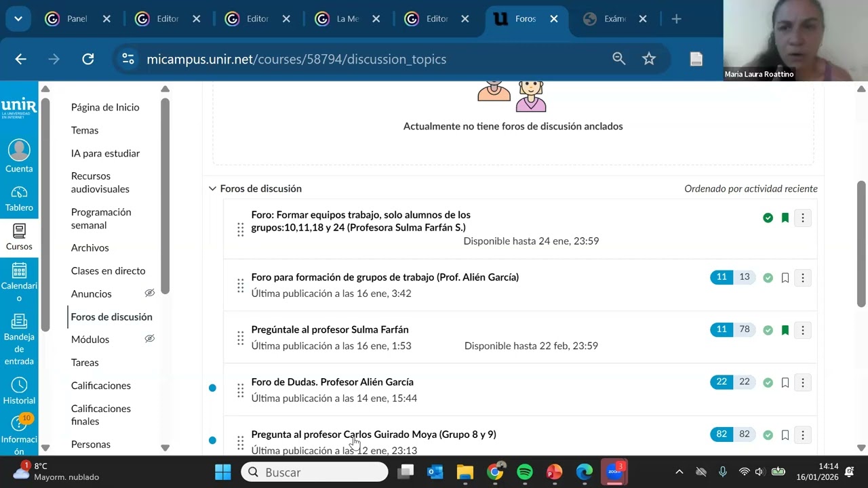Open Temas in course menu
Viewport: 868px width, 488px height.
85,130
